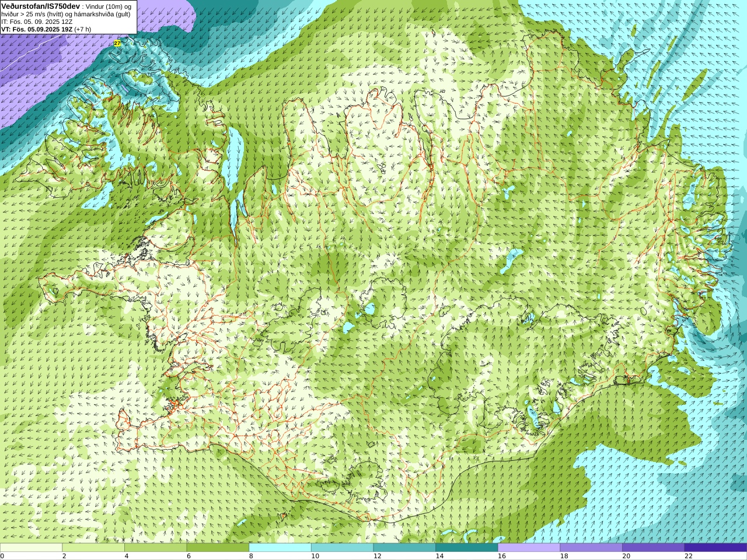The width and height of the screenshot is (747, 560).
Task: Click the scale label '0'
Action: coord(2,556)
